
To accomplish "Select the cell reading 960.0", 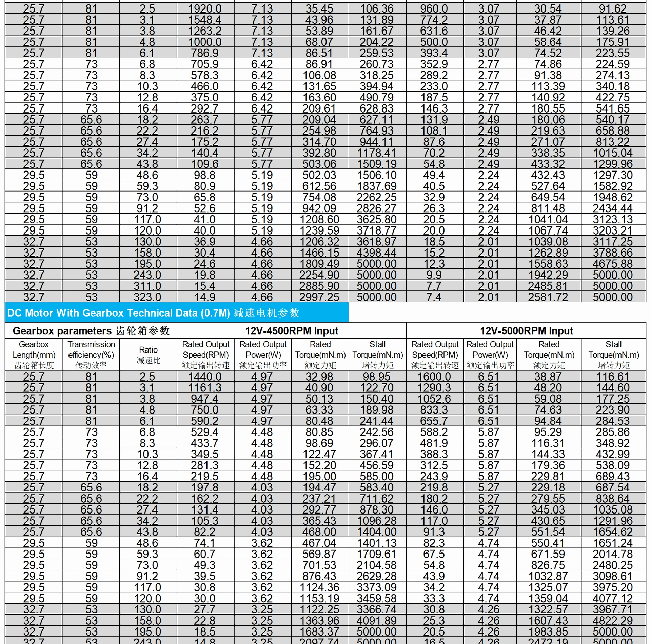I will tap(434, 8).
